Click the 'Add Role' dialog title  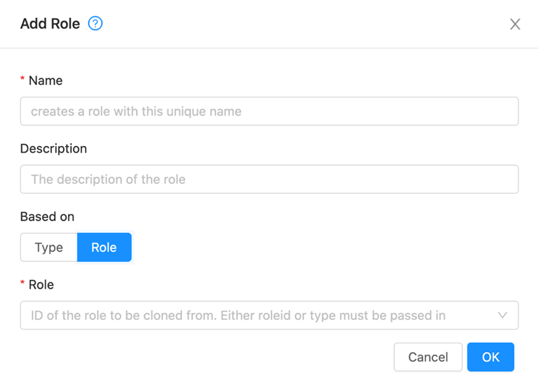(50, 24)
